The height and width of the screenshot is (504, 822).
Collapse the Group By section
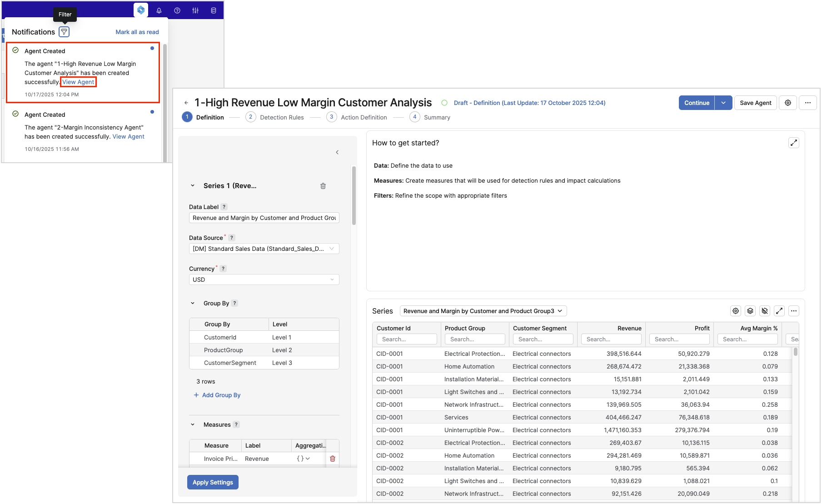(x=193, y=303)
